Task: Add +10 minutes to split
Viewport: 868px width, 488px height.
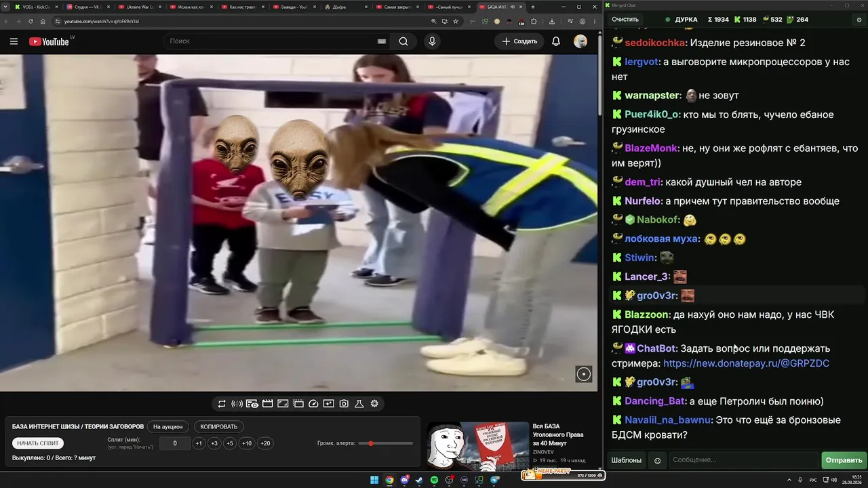Action: point(247,443)
